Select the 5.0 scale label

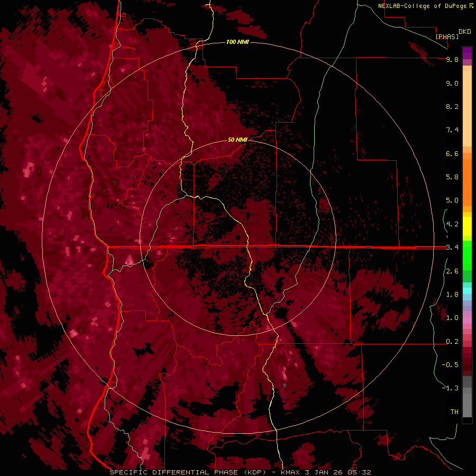(x=452, y=200)
